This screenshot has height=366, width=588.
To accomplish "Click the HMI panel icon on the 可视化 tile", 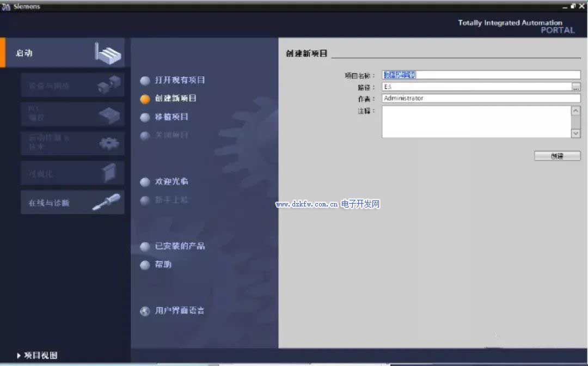I will 109,173.
